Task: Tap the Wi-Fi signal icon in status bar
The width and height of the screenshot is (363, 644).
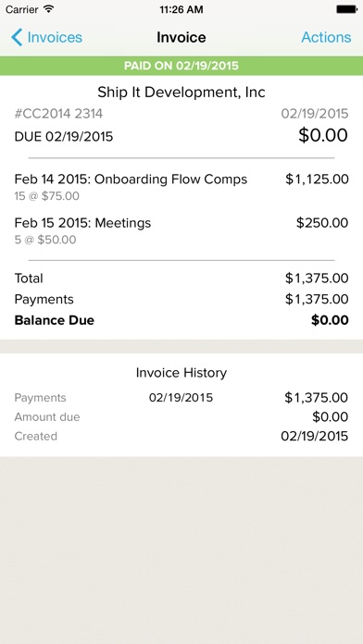Action: (x=49, y=8)
